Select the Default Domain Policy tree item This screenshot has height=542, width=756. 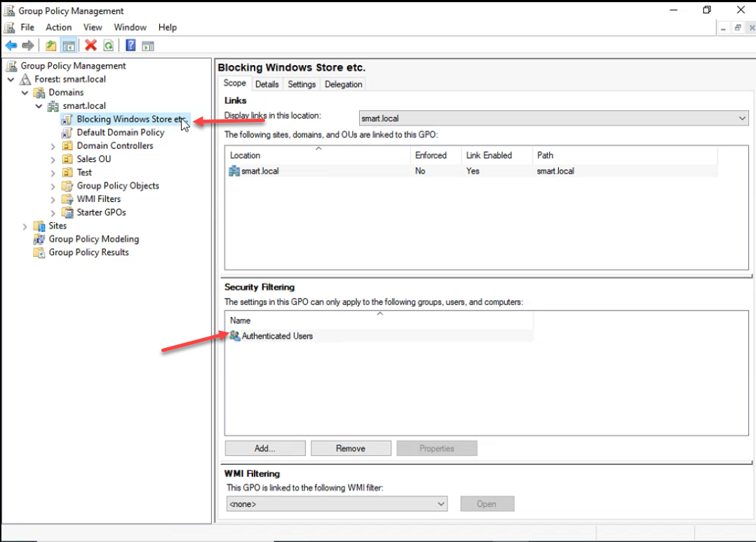click(121, 133)
